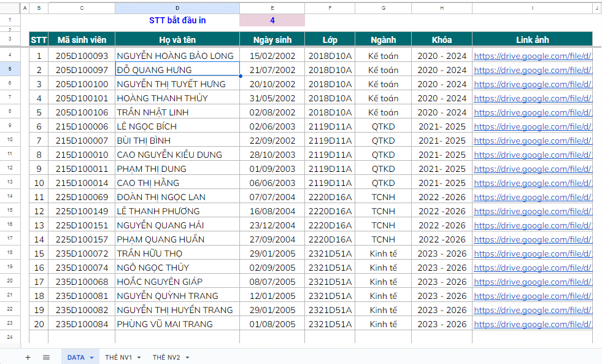The width and height of the screenshot is (602, 364).
Task: Click the add new sheet plus icon
Action: click(28, 357)
